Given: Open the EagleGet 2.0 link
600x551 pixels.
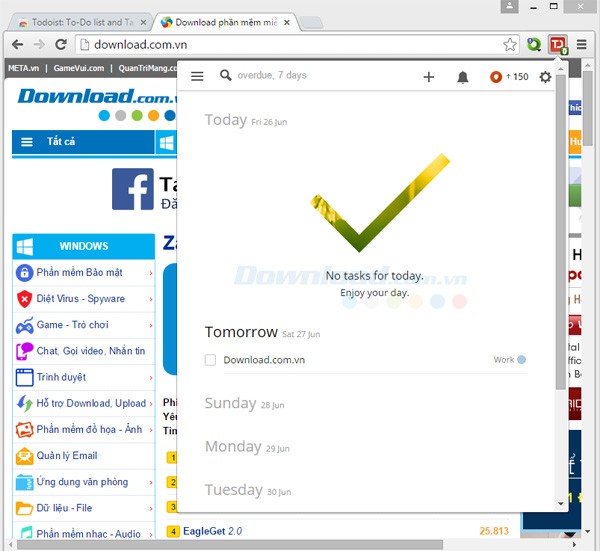Looking at the screenshot, I should tap(212, 531).
